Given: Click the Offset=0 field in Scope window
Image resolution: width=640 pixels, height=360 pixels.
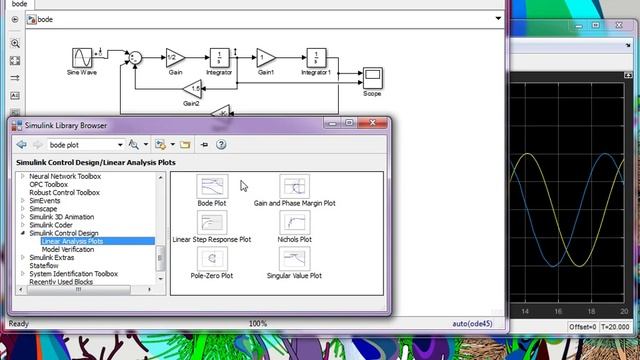Looking at the screenshot, I should tap(583, 327).
